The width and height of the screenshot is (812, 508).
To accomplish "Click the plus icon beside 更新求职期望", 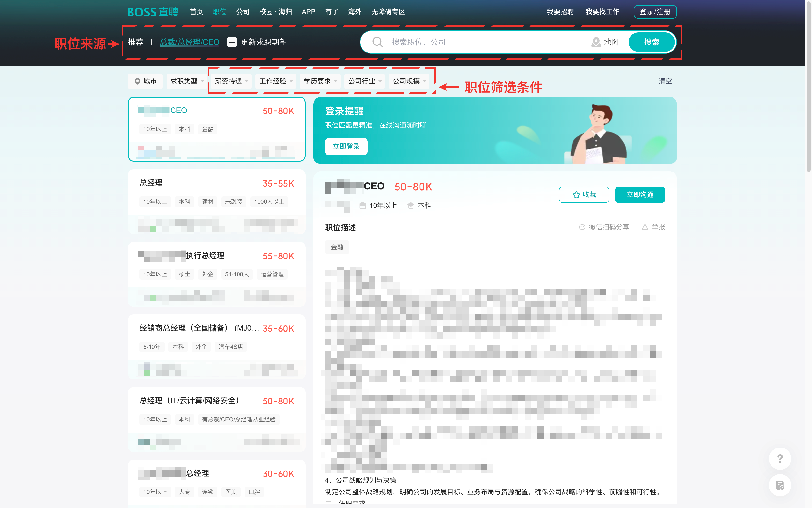I will coord(232,42).
